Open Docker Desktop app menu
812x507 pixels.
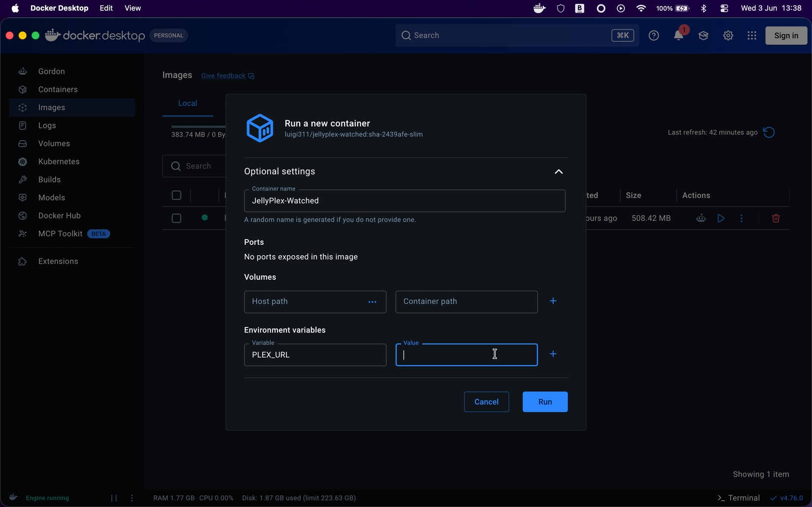[60, 8]
